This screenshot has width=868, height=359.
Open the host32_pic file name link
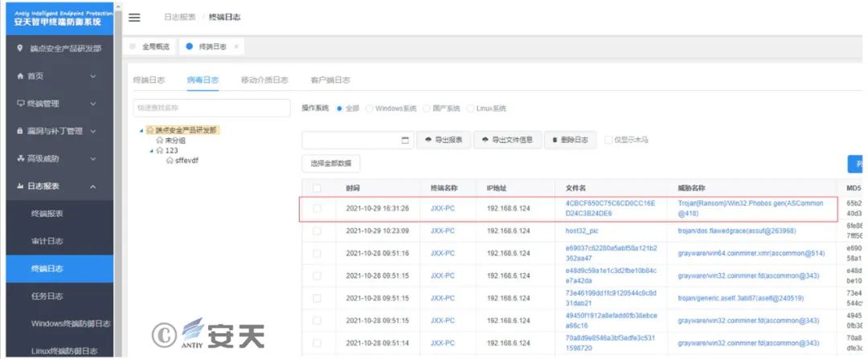582,230
